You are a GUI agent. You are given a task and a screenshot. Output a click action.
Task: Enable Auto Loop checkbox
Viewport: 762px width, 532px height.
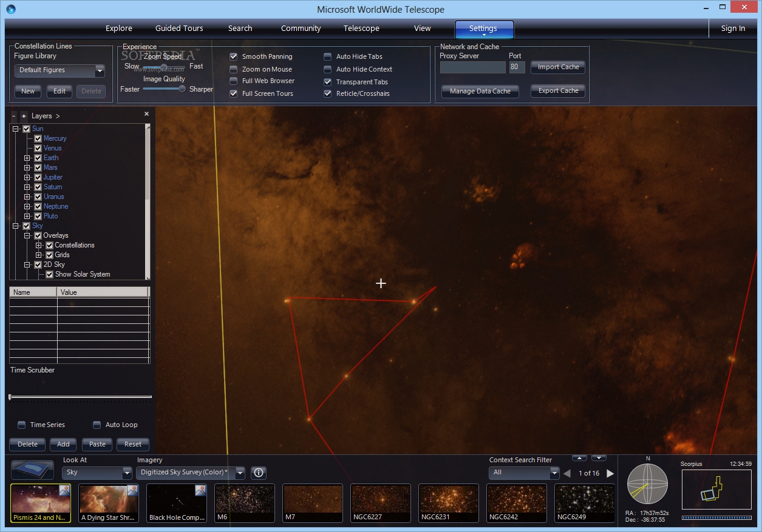pos(97,425)
